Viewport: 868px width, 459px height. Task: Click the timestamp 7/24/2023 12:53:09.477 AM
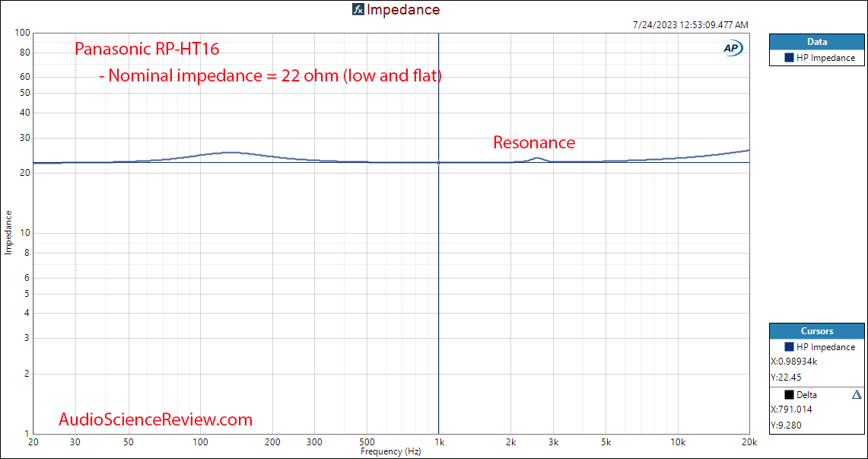[x=690, y=25]
